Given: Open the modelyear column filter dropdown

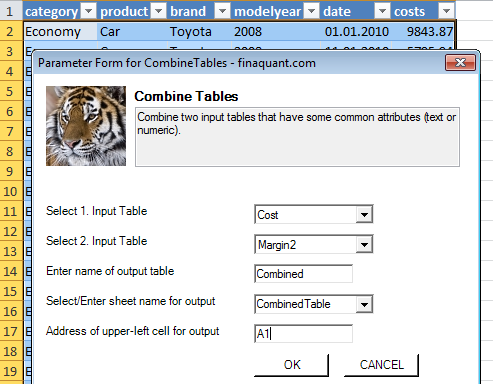Looking at the screenshot, I should (312, 12).
